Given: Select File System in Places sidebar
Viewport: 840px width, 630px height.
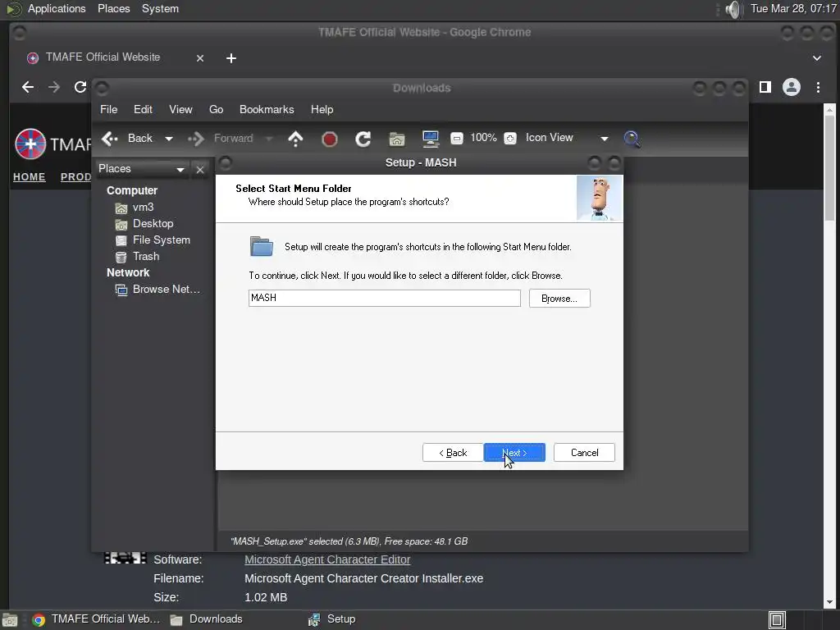Looking at the screenshot, I should pyautogui.click(x=162, y=240).
